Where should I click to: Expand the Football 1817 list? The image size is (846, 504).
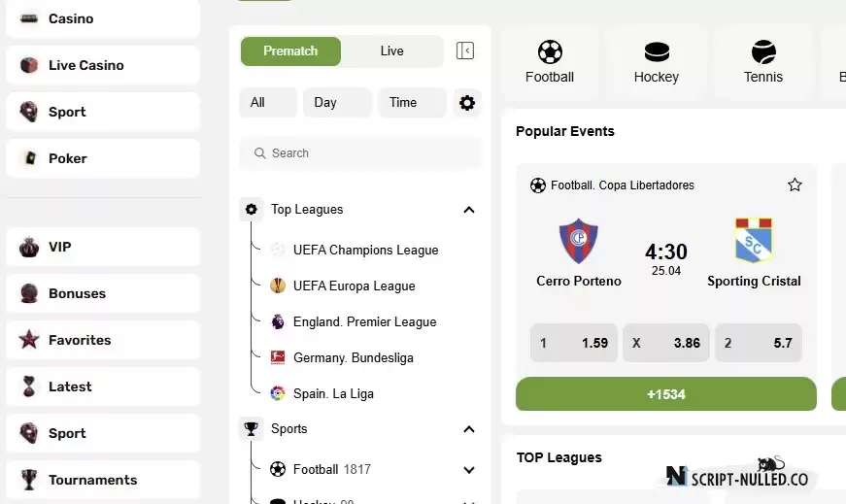[x=469, y=470]
